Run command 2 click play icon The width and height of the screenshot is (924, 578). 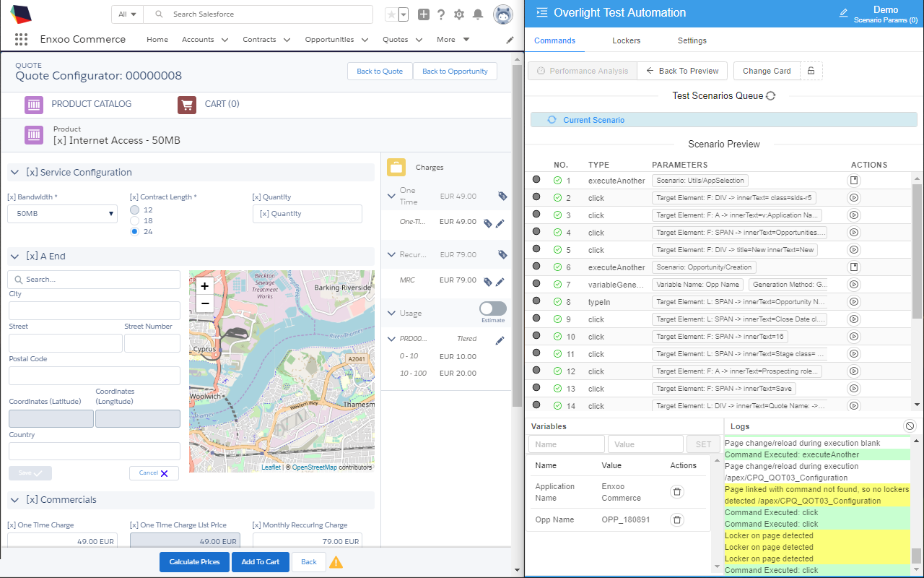(854, 197)
